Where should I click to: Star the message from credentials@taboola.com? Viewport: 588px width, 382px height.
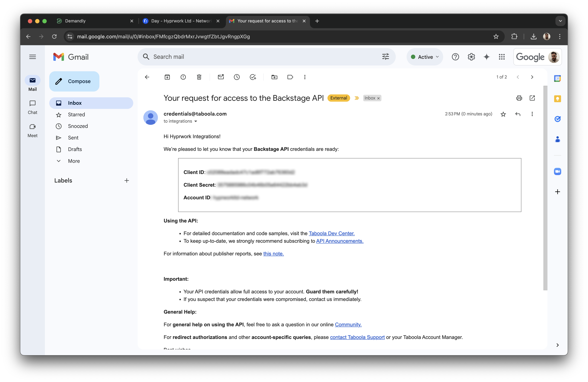[x=503, y=114]
